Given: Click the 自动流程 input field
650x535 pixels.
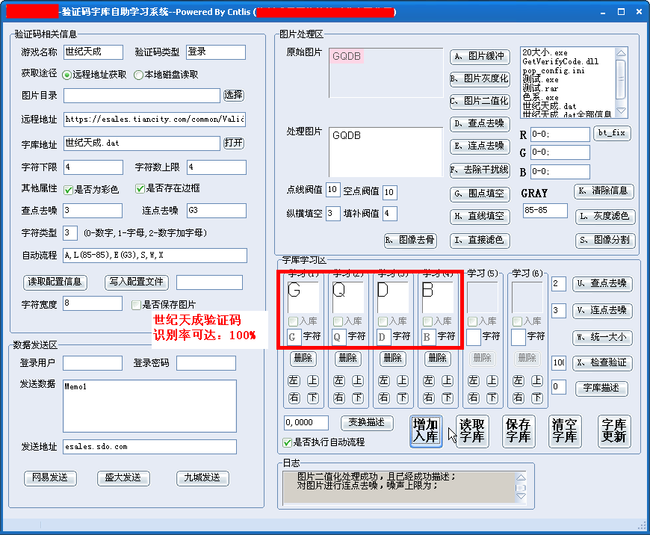Looking at the screenshot, I should pyautogui.click(x=155, y=255).
